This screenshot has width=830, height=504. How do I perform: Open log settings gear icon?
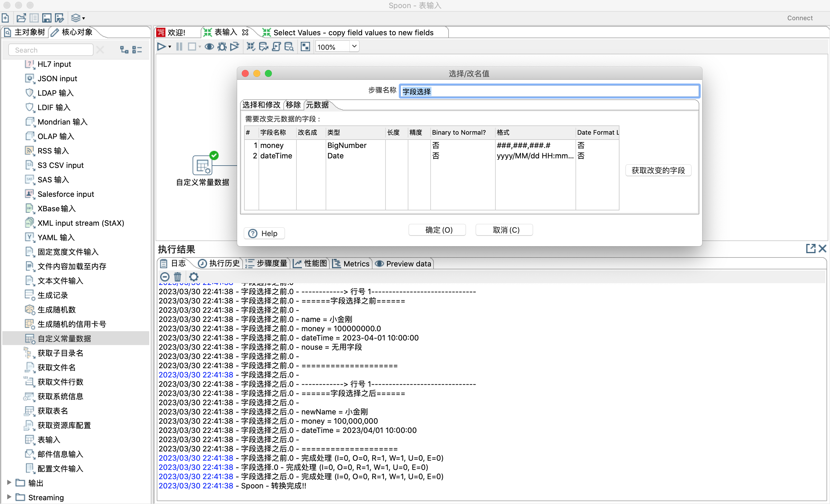[193, 277]
